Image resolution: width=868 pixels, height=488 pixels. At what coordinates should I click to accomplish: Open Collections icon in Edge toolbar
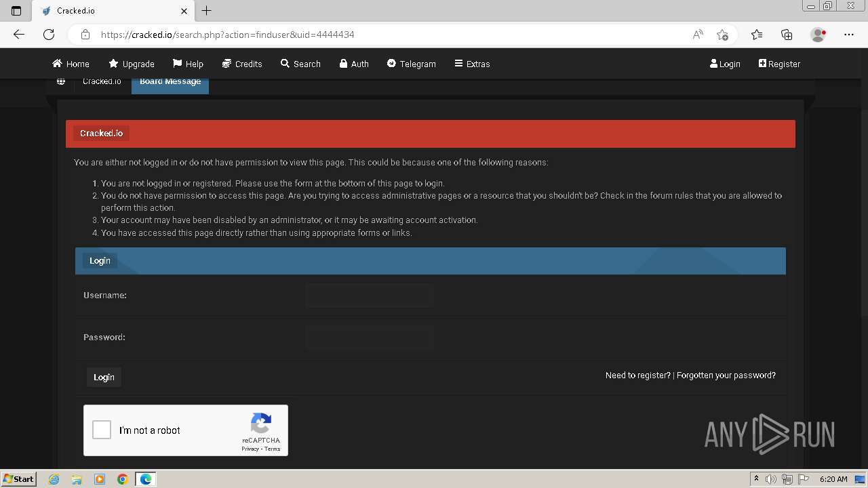(787, 35)
